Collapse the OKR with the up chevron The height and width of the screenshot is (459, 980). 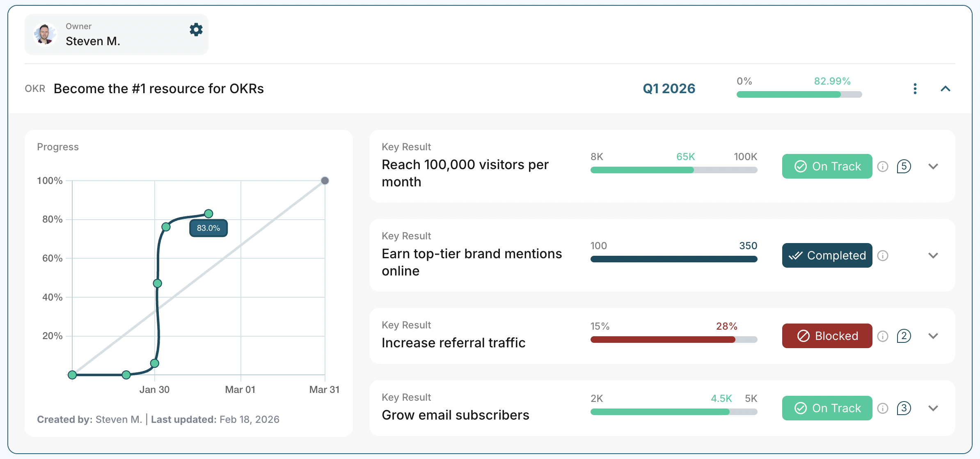pos(945,89)
